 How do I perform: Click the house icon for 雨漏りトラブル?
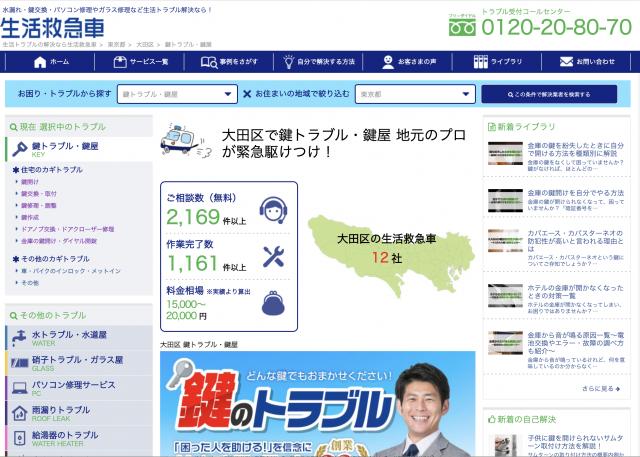(17, 412)
